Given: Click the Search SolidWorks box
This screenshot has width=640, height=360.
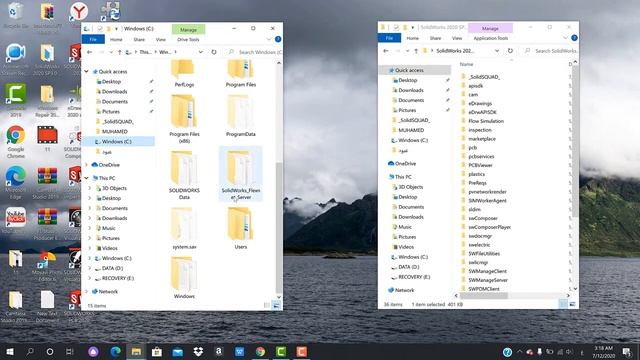Looking at the screenshot, I should (x=552, y=51).
